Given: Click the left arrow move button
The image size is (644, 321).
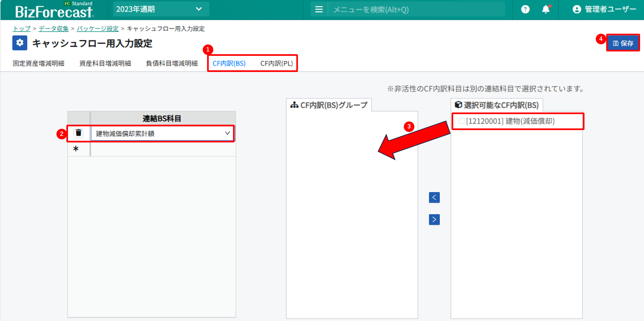Looking at the screenshot, I should point(434,197).
